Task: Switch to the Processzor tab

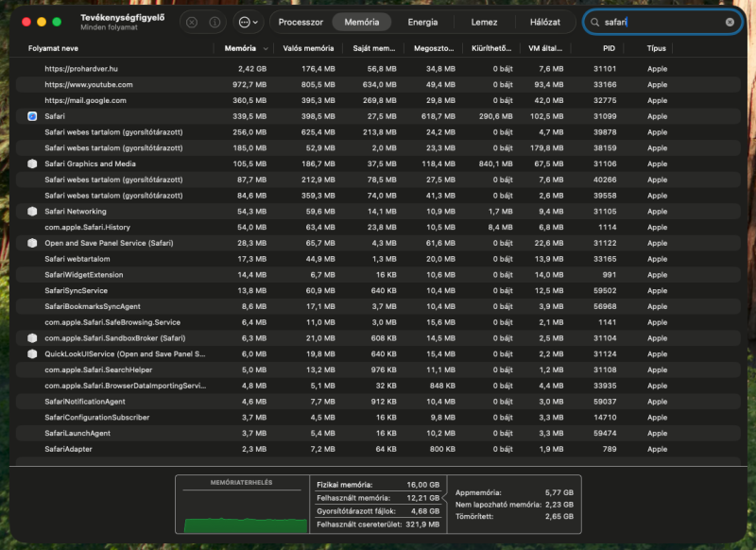Action: coord(301,22)
